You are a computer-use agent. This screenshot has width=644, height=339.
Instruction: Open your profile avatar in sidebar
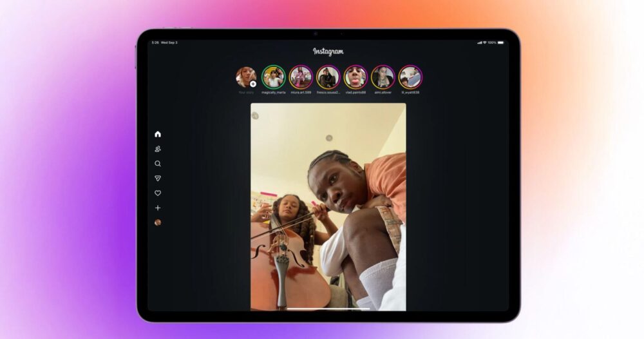pyautogui.click(x=158, y=222)
